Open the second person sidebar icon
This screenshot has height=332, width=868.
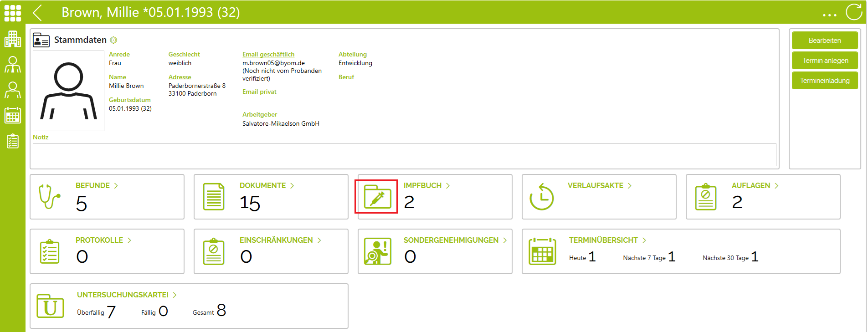(x=13, y=90)
